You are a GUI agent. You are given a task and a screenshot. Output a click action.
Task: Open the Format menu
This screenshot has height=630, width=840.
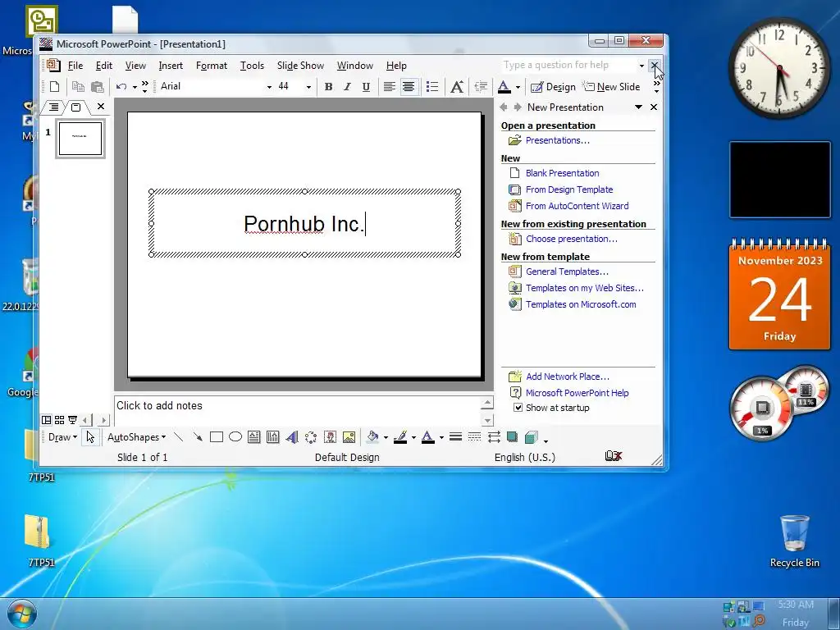(x=212, y=66)
